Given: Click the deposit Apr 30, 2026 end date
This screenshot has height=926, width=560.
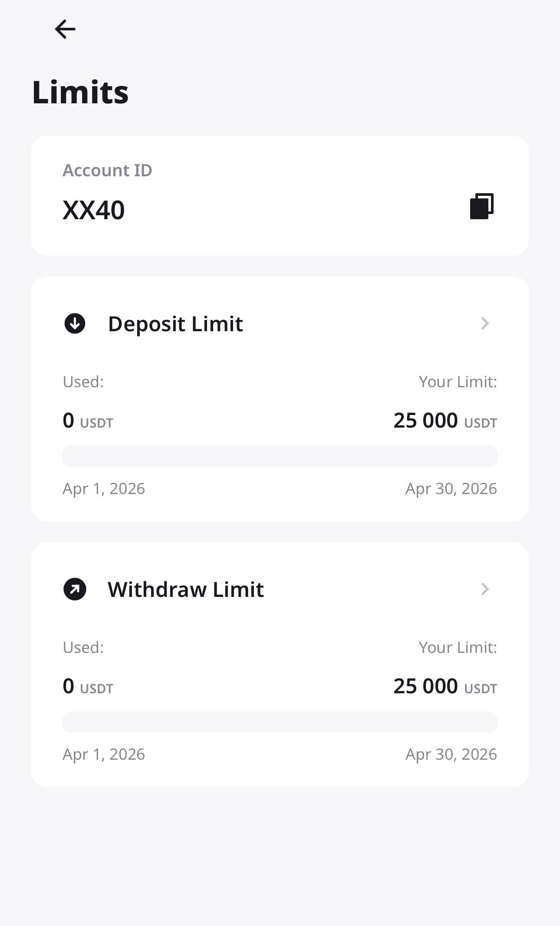Looking at the screenshot, I should click(x=451, y=488).
